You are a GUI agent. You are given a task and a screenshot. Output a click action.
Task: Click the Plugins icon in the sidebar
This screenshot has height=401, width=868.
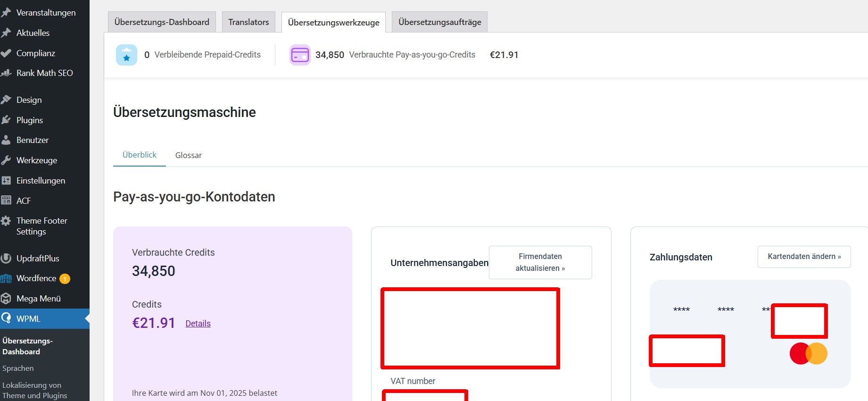(x=6, y=120)
